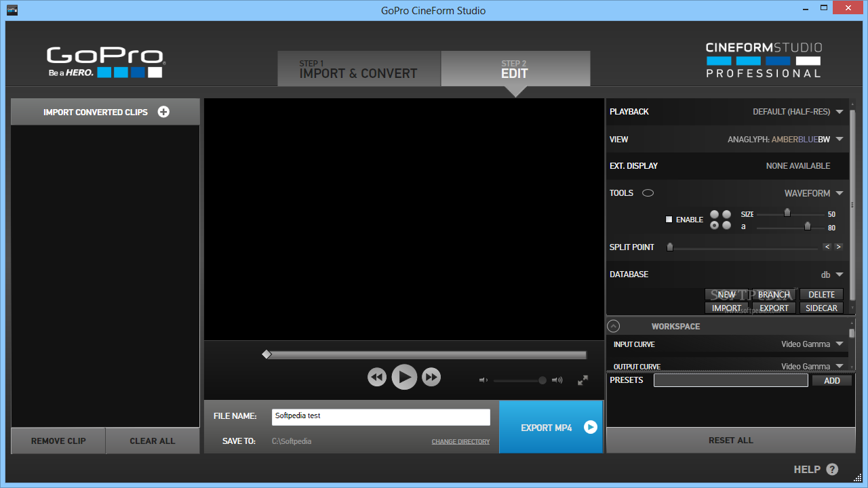
Task: Switch to Step 2 Edit tab
Action: tap(515, 68)
